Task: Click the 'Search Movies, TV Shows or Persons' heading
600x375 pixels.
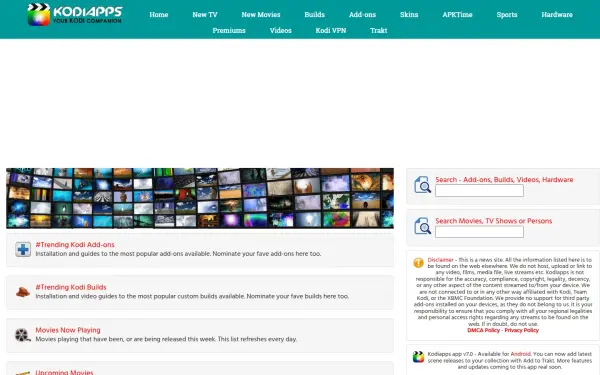Action: [x=494, y=221]
